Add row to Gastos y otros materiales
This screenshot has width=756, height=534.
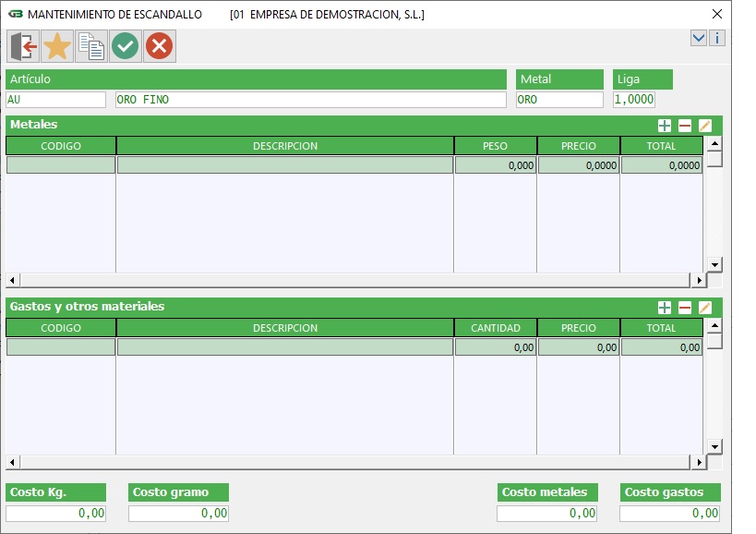(x=665, y=308)
